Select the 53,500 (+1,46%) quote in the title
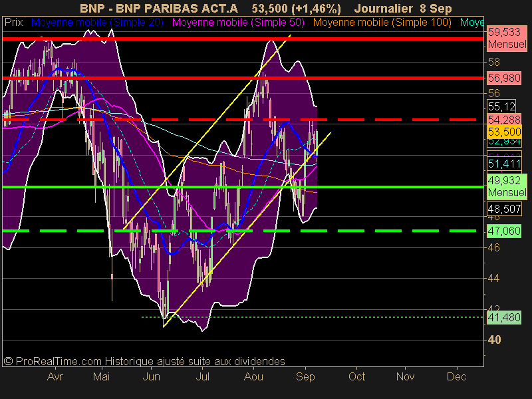The height and width of the screenshot is (399, 532). click(x=296, y=9)
